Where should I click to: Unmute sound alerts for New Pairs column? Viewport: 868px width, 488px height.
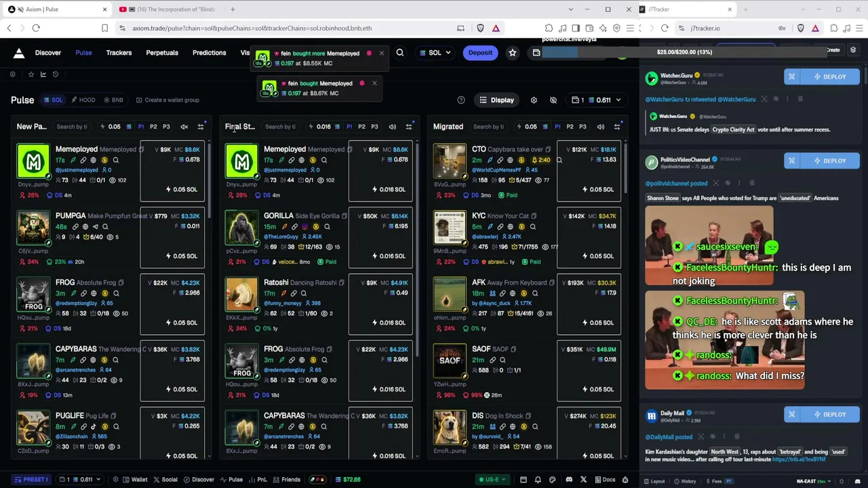[184, 127]
